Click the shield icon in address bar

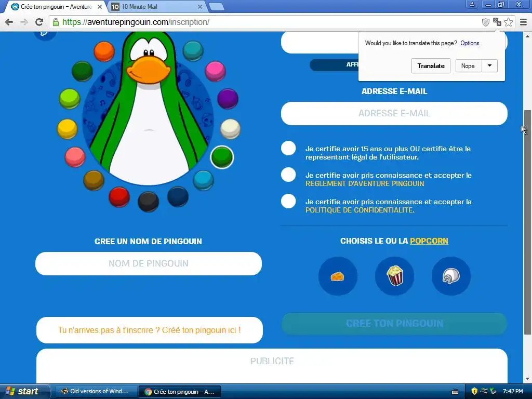point(486,22)
